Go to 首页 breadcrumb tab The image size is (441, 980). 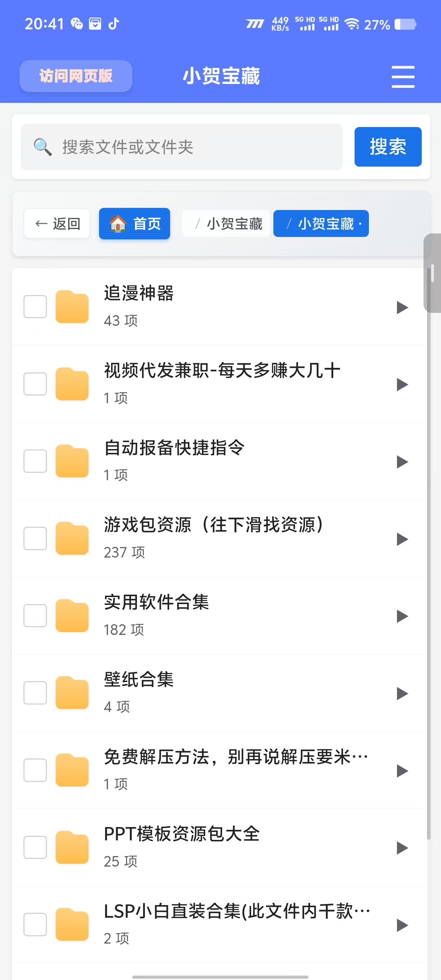pyautogui.click(x=134, y=224)
